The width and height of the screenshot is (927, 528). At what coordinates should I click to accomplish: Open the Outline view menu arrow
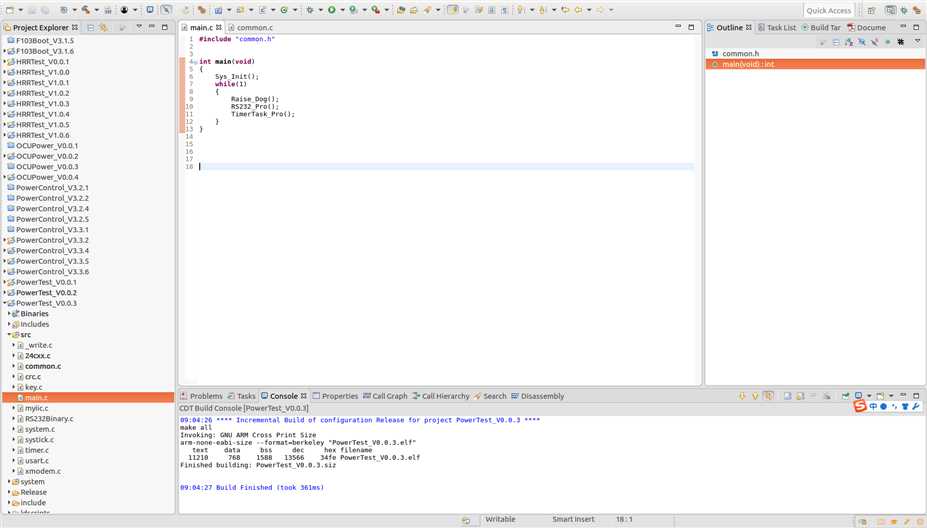click(918, 41)
